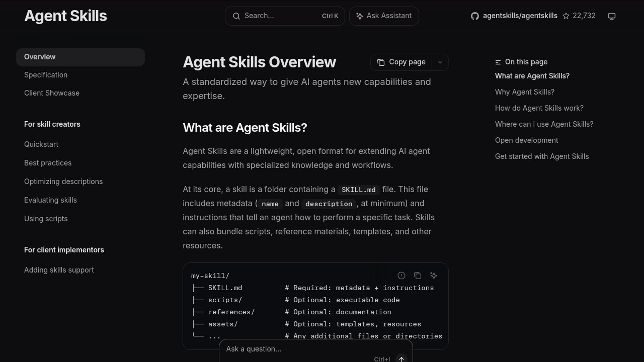Copy the code block contents
644x362 pixels.
[418, 276]
